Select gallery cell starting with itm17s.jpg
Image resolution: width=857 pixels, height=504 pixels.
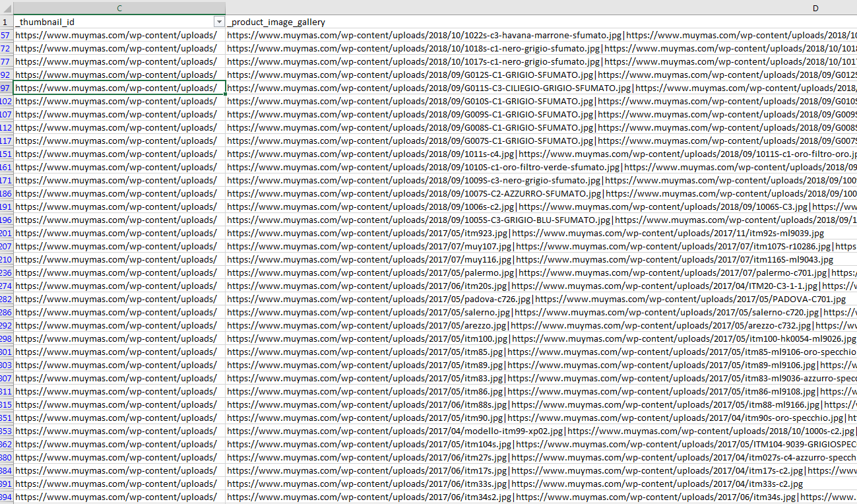(541, 470)
